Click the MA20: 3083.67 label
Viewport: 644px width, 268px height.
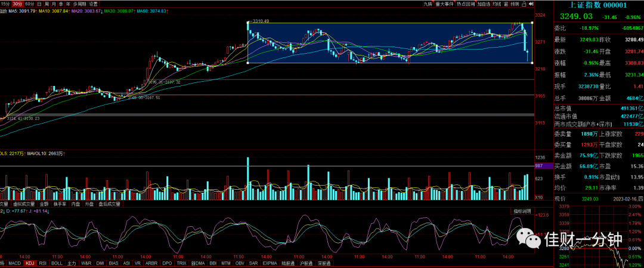86,11
